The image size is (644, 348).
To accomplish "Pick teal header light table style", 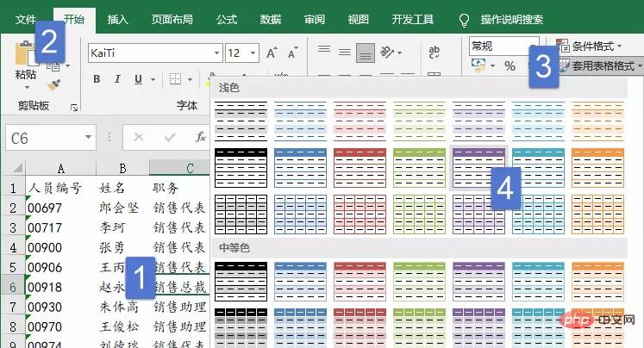I will 538,168.
